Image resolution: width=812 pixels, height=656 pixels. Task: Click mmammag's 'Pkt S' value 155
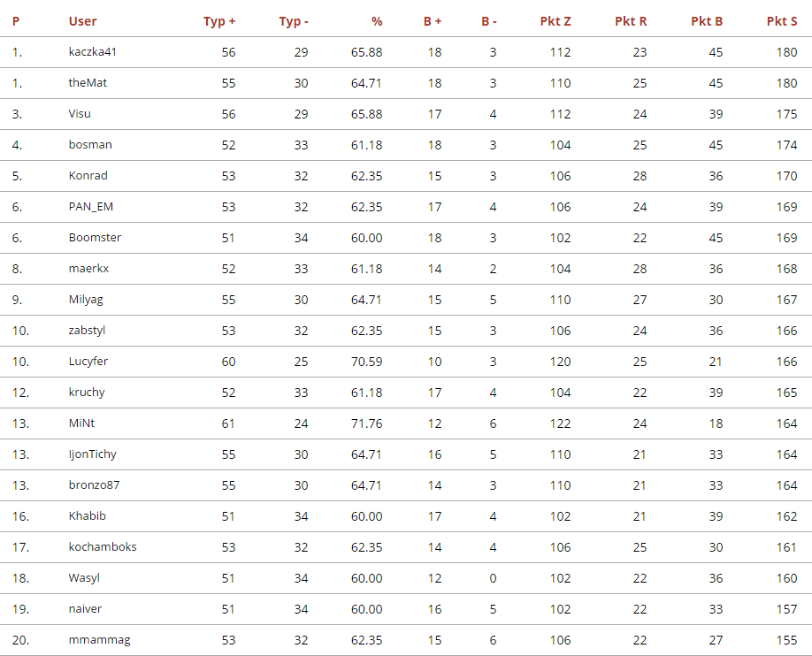(x=786, y=640)
